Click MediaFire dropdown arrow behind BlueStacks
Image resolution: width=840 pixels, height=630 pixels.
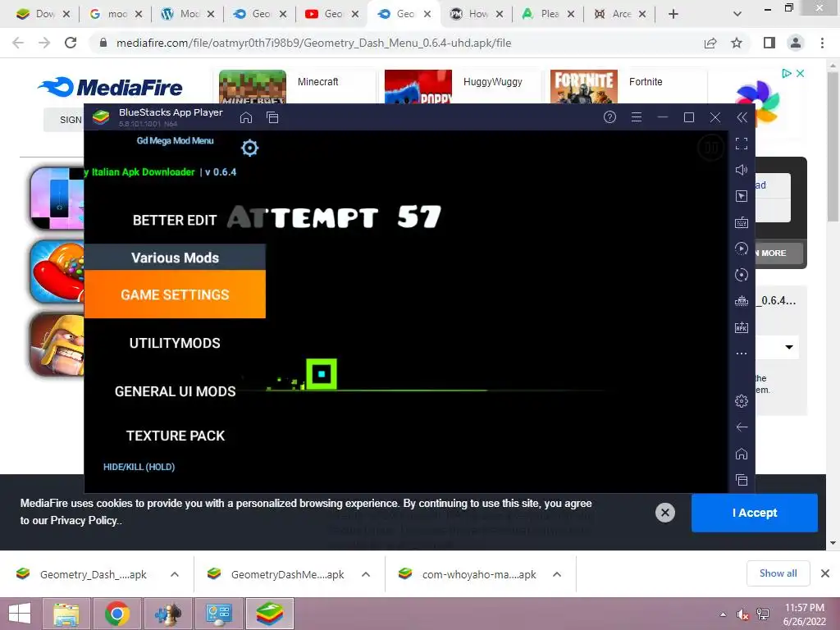point(789,347)
